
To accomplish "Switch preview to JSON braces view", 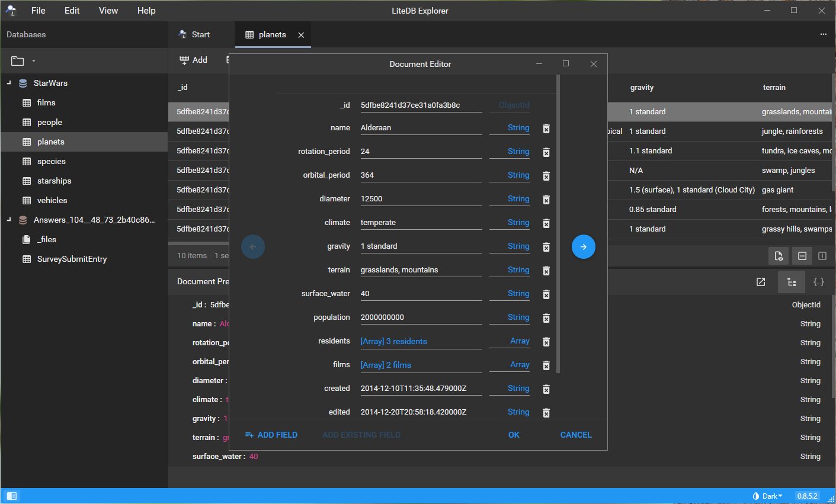I will click(x=819, y=282).
